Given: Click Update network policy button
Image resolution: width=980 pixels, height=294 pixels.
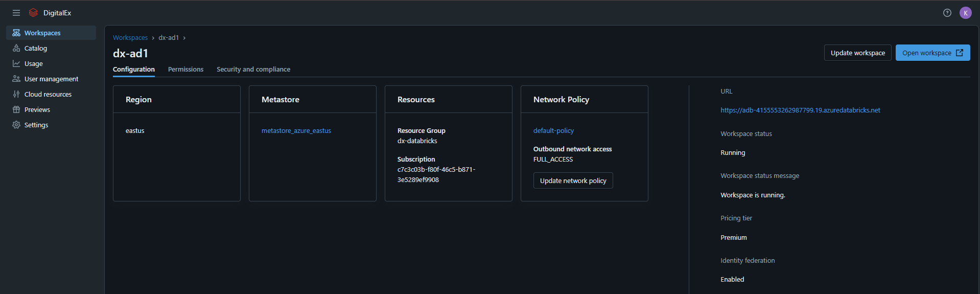Looking at the screenshot, I should (x=573, y=180).
